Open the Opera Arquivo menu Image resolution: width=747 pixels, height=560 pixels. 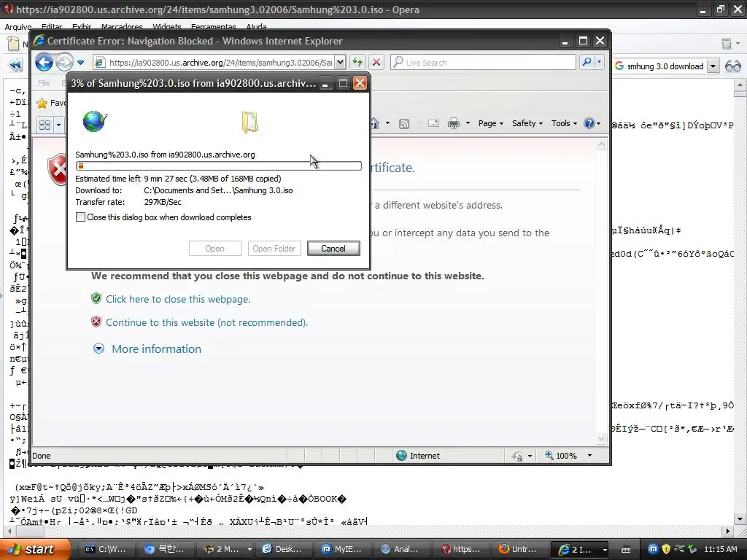pos(18,27)
